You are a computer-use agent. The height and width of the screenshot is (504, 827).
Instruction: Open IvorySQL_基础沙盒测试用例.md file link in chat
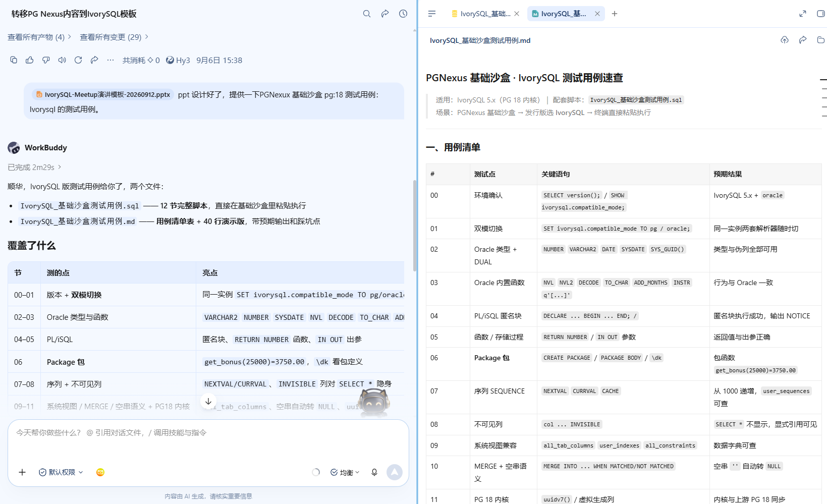click(77, 221)
